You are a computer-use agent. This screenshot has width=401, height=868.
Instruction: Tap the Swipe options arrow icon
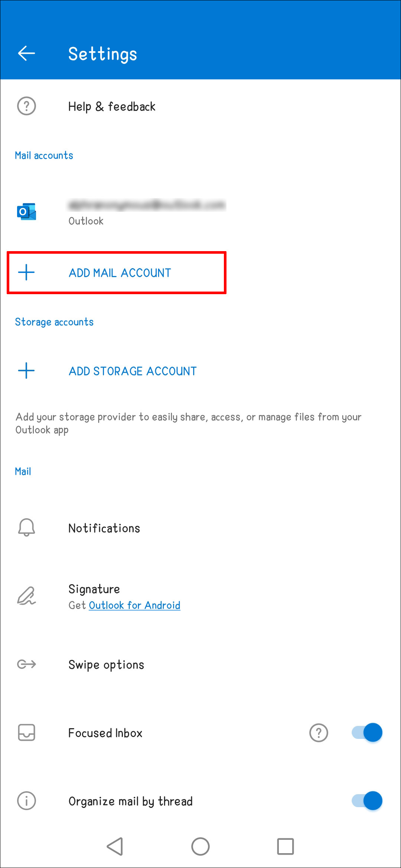(26, 664)
